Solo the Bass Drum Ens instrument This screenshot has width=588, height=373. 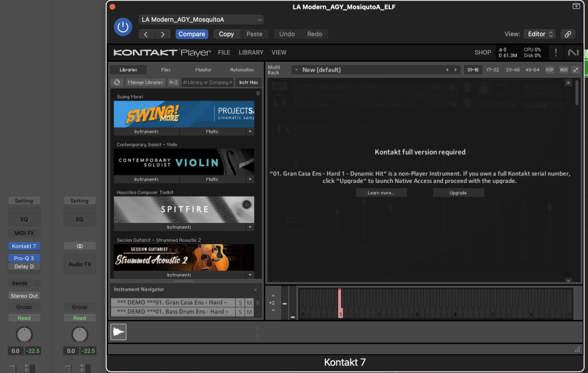click(240, 312)
